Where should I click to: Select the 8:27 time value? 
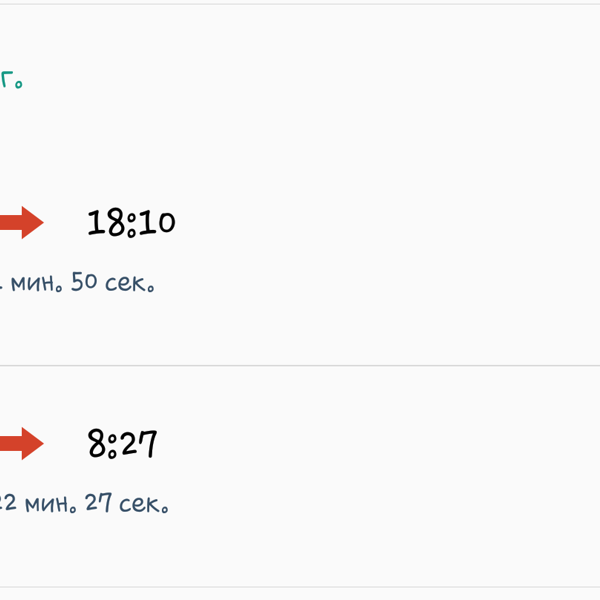122,444
